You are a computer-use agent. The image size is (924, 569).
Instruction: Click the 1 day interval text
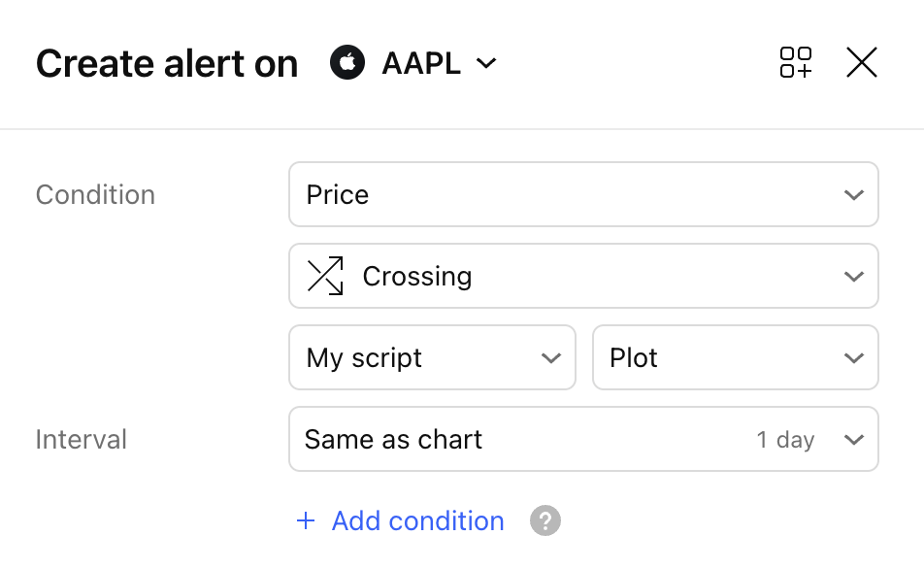(x=785, y=440)
